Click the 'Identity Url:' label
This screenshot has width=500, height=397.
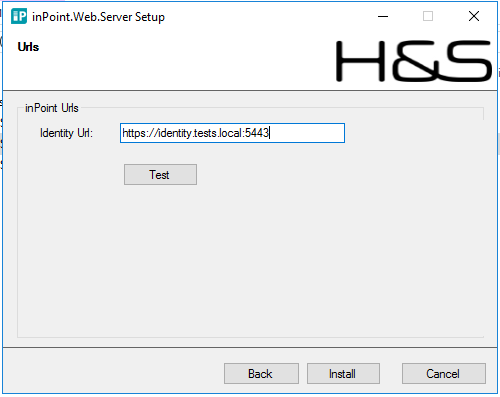click(x=66, y=133)
